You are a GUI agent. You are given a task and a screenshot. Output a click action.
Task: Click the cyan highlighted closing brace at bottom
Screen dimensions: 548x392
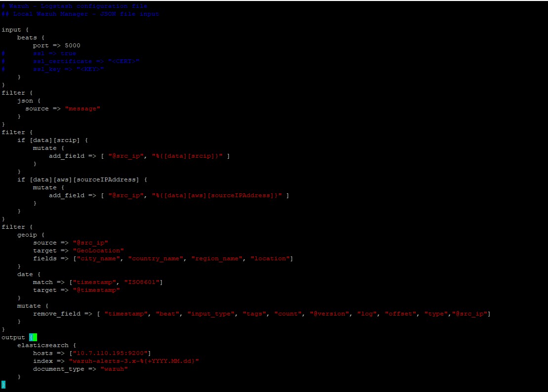(x=3, y=385)
